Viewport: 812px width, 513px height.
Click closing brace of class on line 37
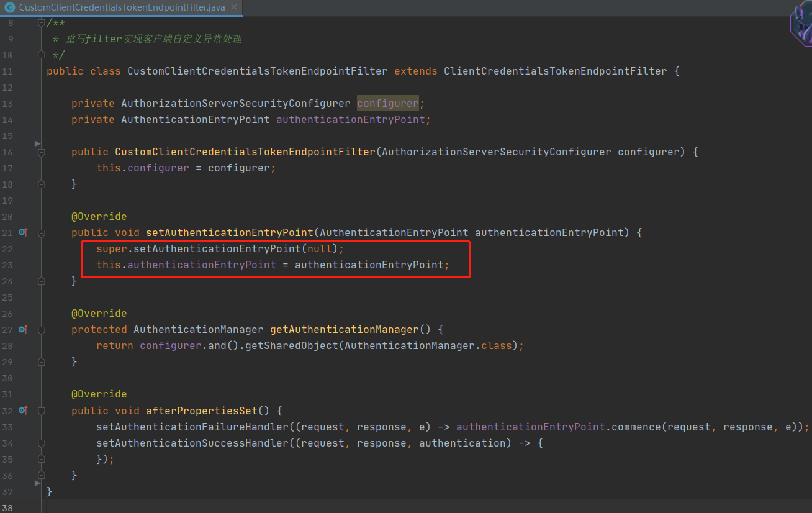[x=50, y=491]
